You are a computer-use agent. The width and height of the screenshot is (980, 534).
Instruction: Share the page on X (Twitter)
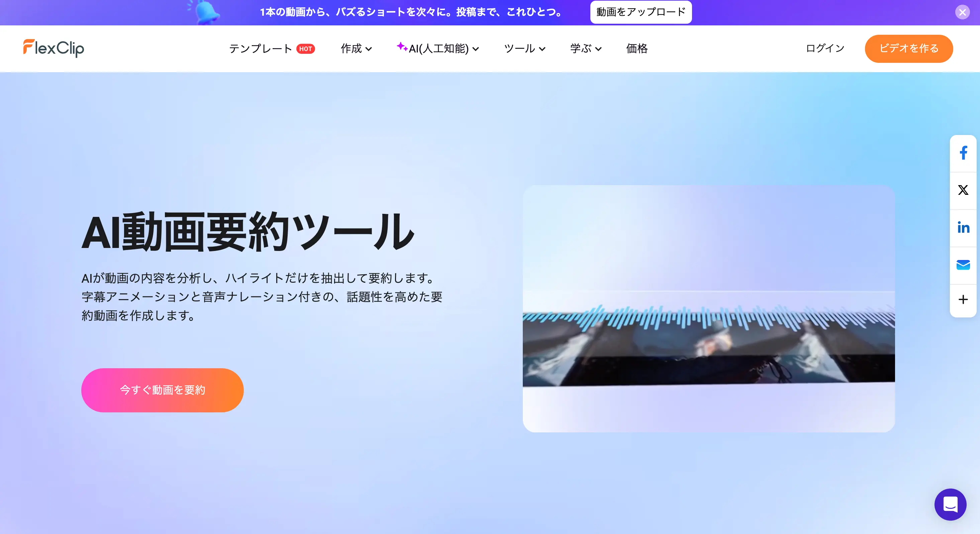963,190
